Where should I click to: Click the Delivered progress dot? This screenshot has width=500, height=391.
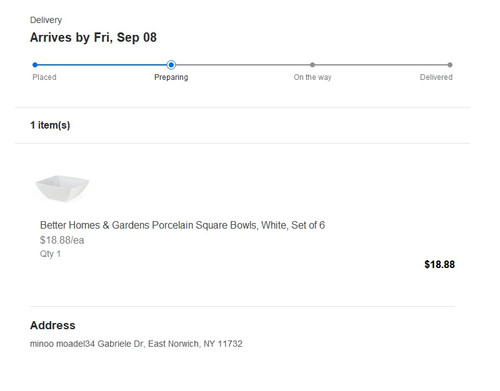click(x=450, y=65)
